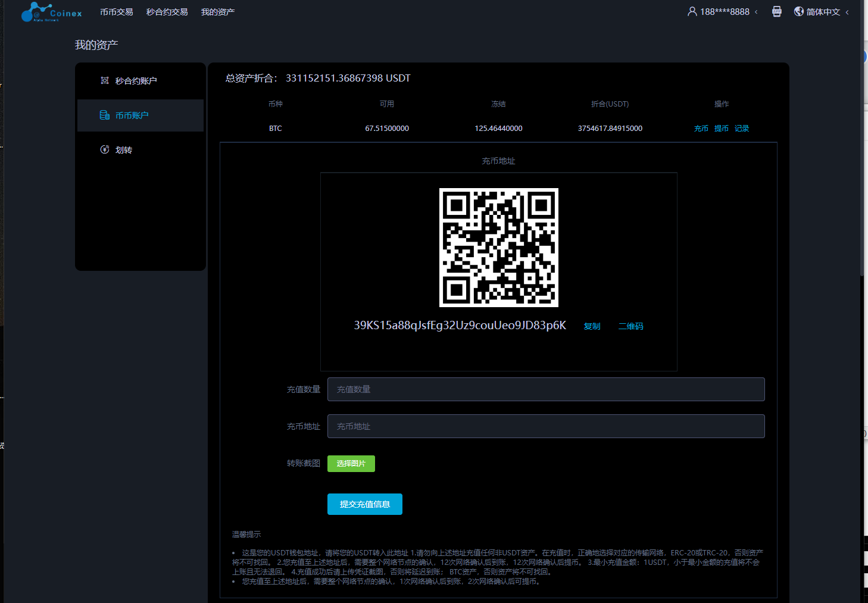Click the 秒合约账户 sidebar icon

pyautogui.click(x=105, y=80)
